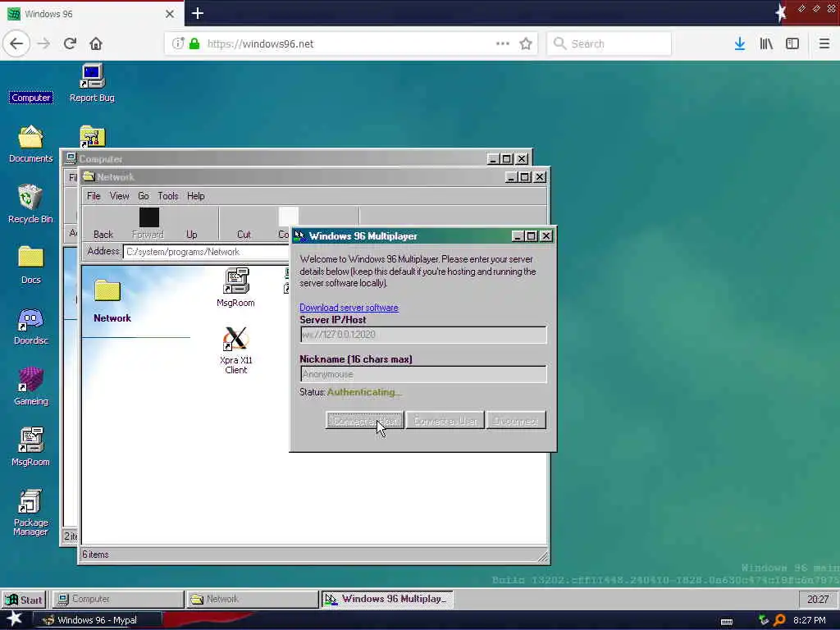Click the browser URL windows96.net

click(x=260, y=44)
